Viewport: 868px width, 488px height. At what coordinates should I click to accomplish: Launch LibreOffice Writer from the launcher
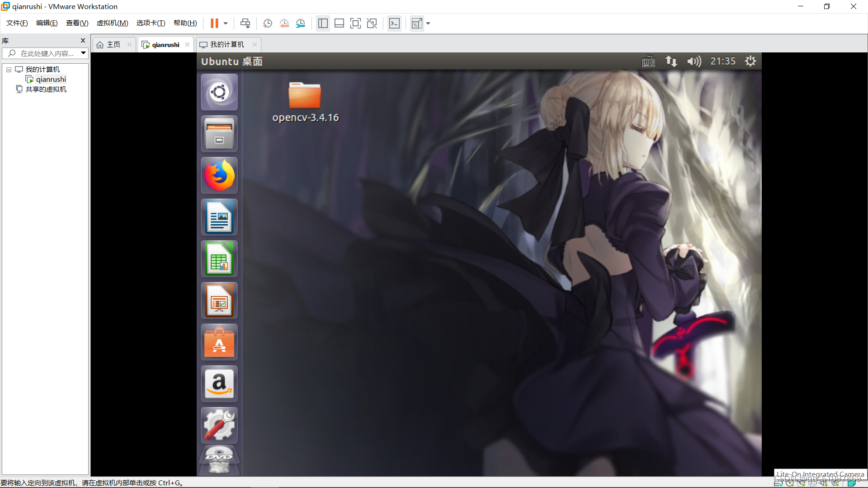click(x=219, y=217)
